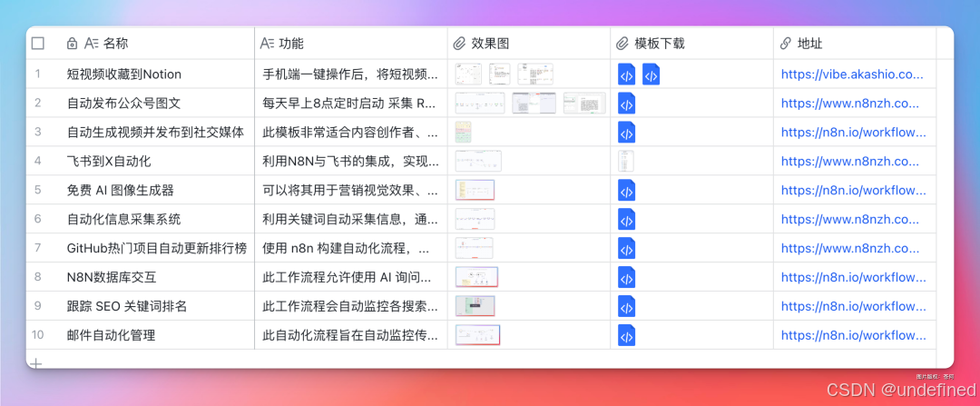Image resolution: width=980 pixels, height=406 pixels.
Task: Click the 功能 column header
Action: (291, 44)
